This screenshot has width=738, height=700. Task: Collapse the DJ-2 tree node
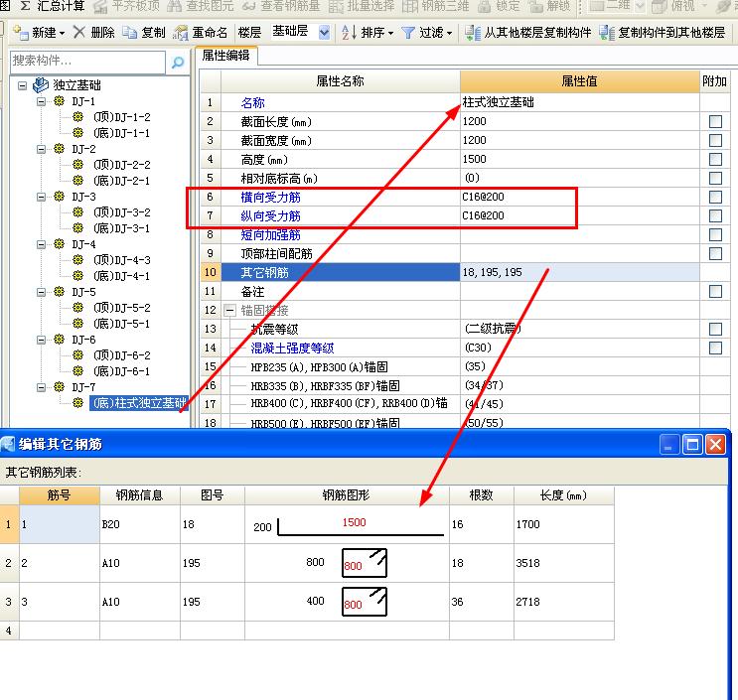tap(42, 149)
